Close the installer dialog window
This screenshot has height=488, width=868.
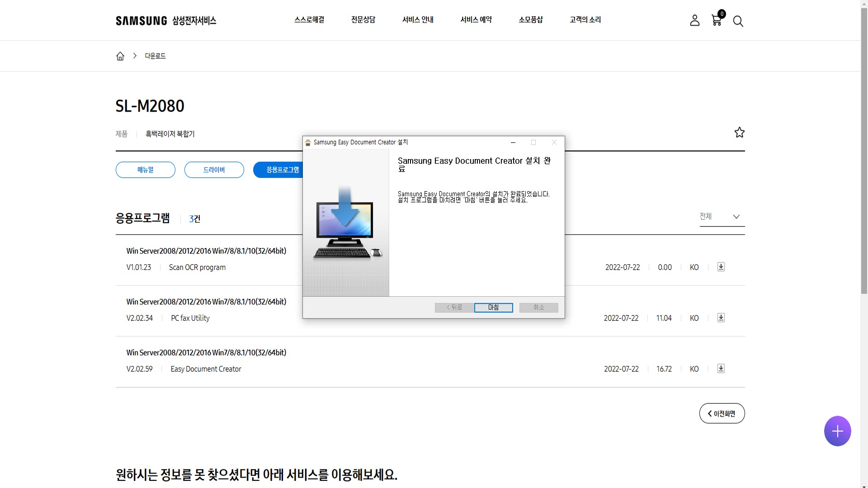(x=554, y=142)
